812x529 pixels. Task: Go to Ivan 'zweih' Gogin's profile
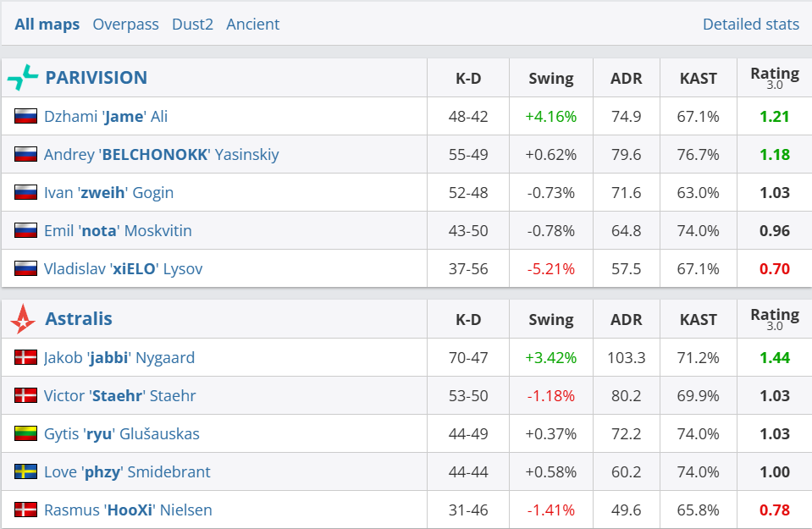click(x=108, y=192)
